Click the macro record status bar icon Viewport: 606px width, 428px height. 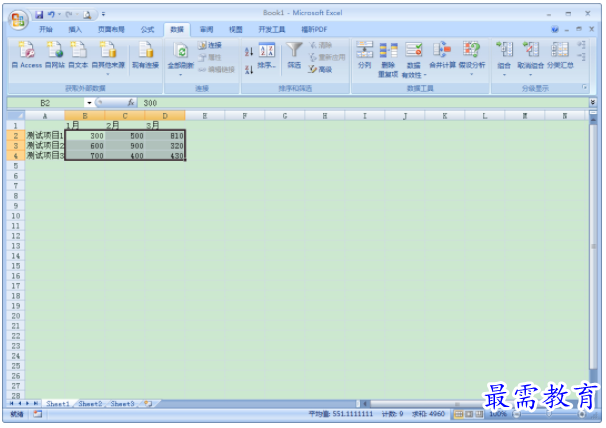[x=37, y=414]
